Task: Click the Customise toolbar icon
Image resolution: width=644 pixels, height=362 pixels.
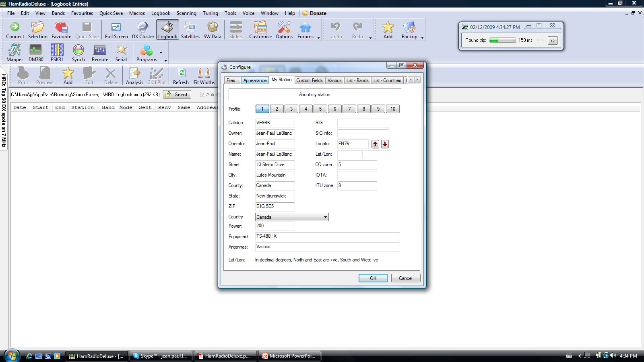Action: [x=260, y=30]
